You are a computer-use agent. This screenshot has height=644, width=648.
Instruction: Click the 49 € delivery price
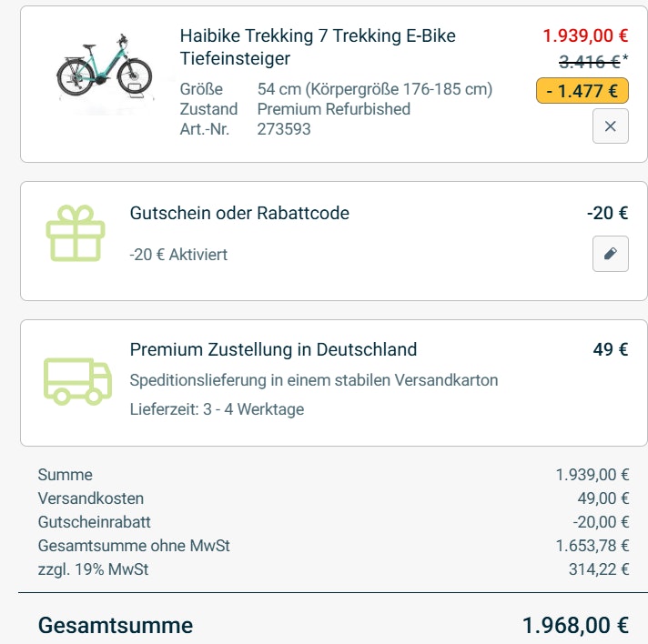pos(610,349)
